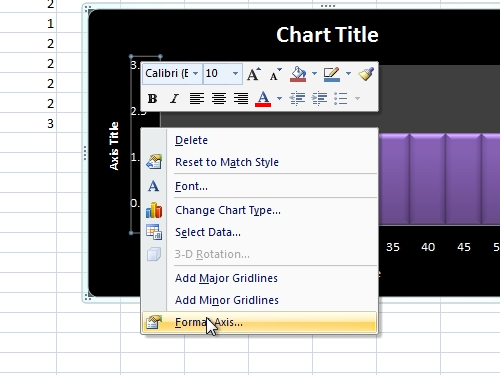
Task: Align text to the right
Action: pyautogui.click(x=241, y=98)
